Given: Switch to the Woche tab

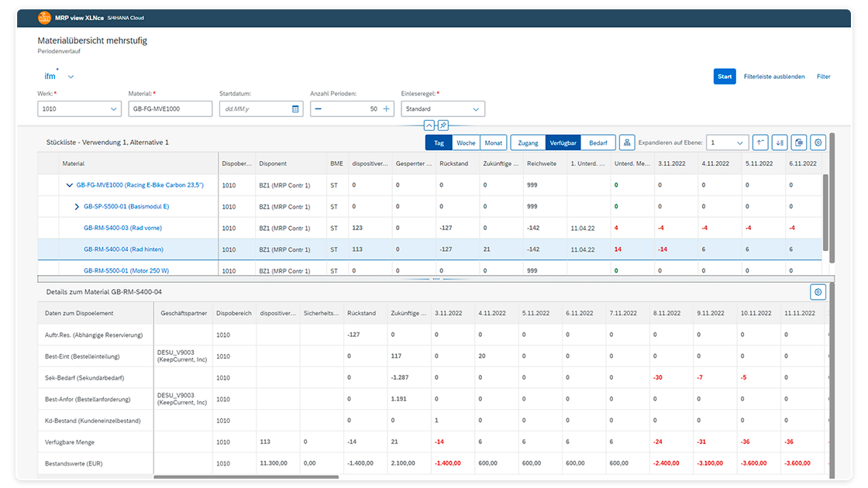Looking at the screenshot, I should [x=466, y=143].
